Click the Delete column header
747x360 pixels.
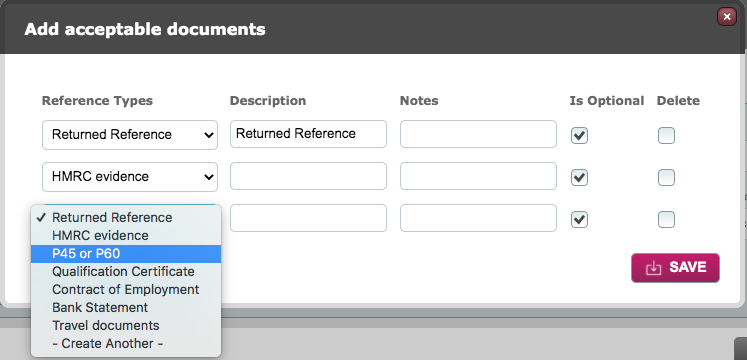(x=678, y=101)
